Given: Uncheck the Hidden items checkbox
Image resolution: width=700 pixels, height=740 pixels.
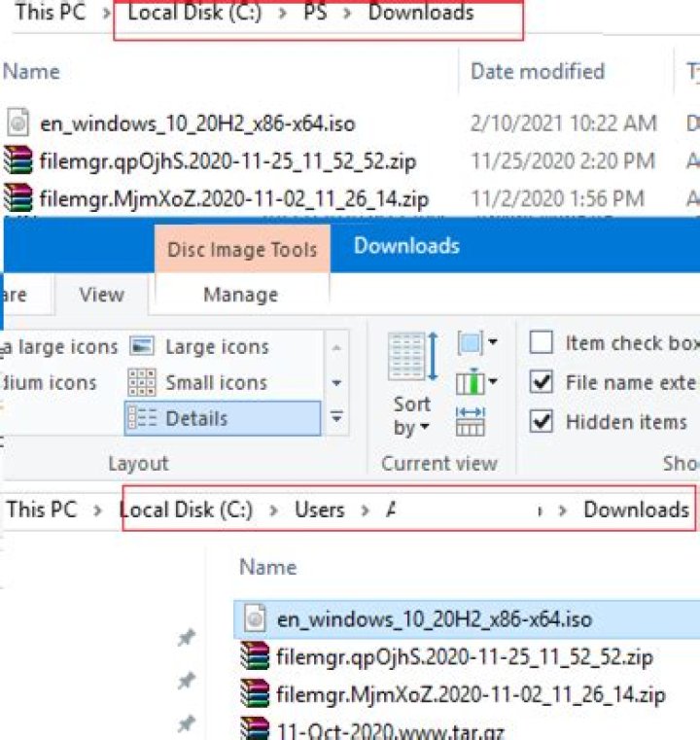Looking at the screenshot, I should coord(541,421).
